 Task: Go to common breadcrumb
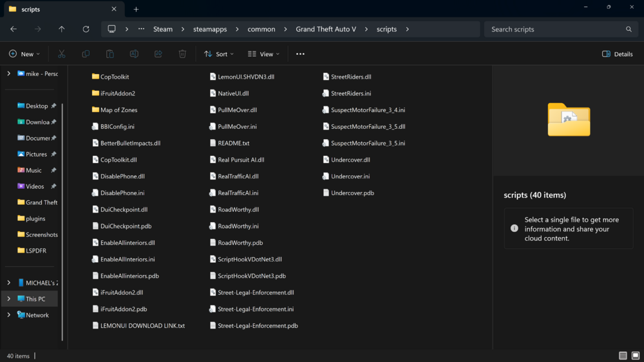261,29
